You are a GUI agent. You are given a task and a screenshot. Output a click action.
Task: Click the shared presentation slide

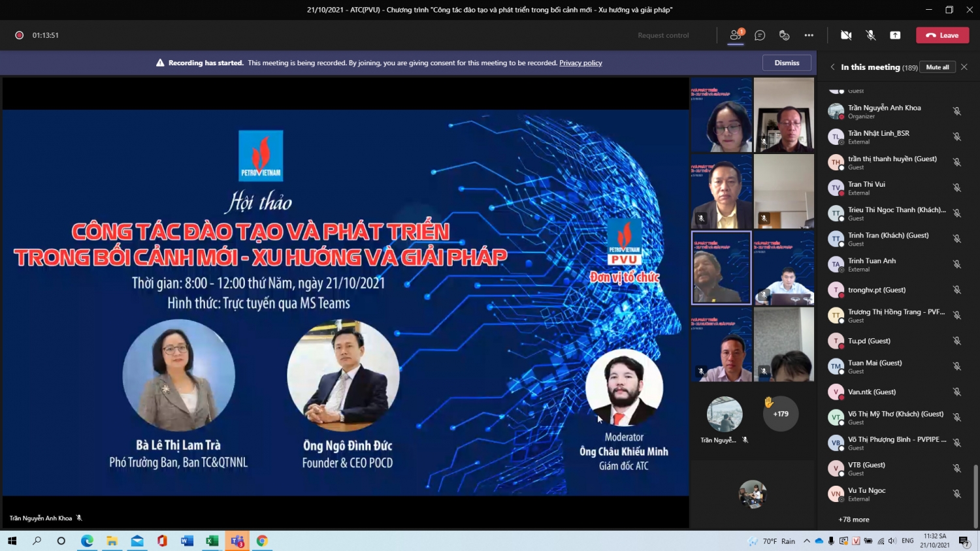(x=346, y=302)
